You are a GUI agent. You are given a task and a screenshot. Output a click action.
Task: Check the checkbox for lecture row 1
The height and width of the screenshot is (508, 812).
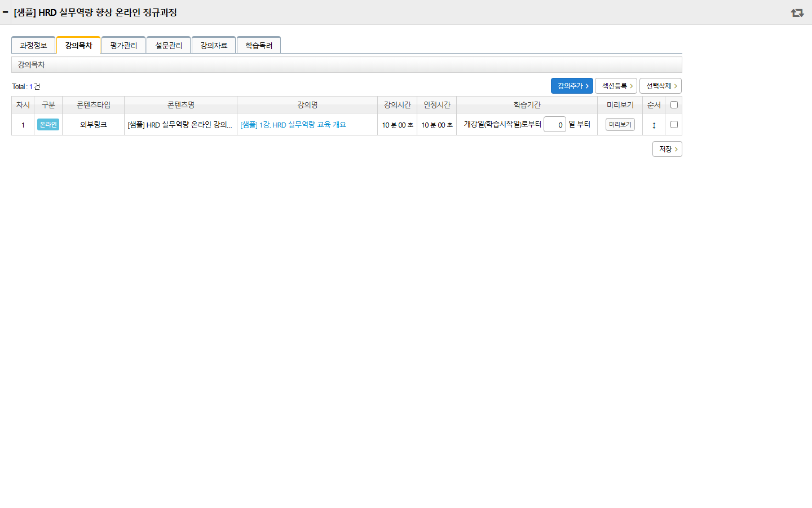click(x=674, y=124)
